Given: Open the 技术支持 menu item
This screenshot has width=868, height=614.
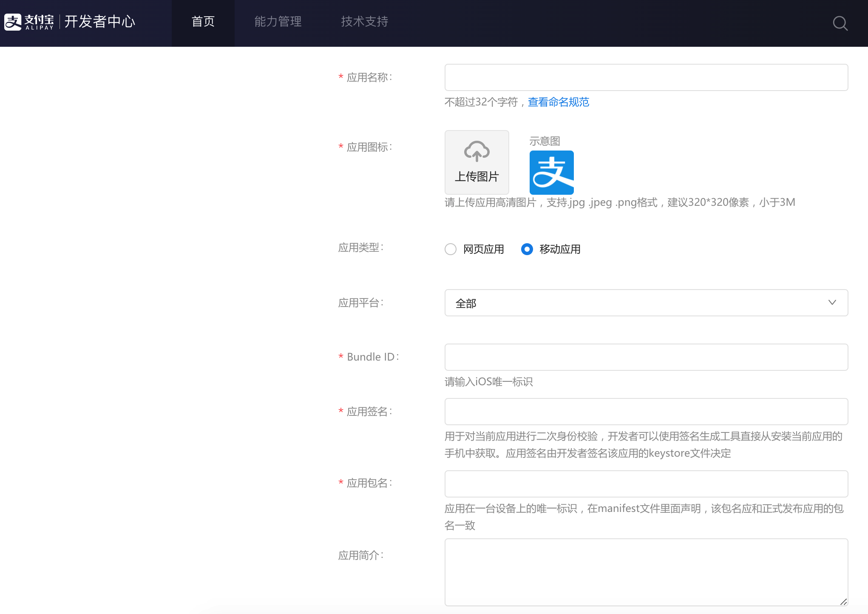Looking at the screenshot, I should pyautogui.click(x=365, y=22).
